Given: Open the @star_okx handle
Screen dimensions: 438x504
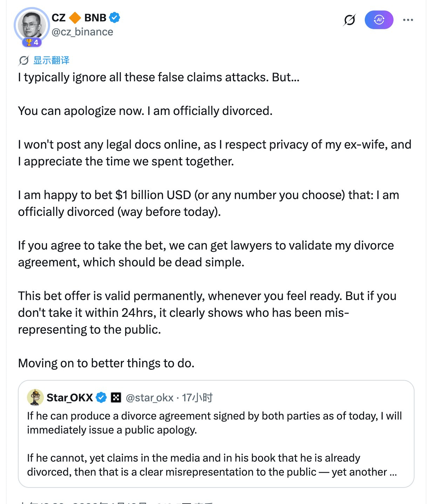Looking at the screenshot, I should coord(150,398).
